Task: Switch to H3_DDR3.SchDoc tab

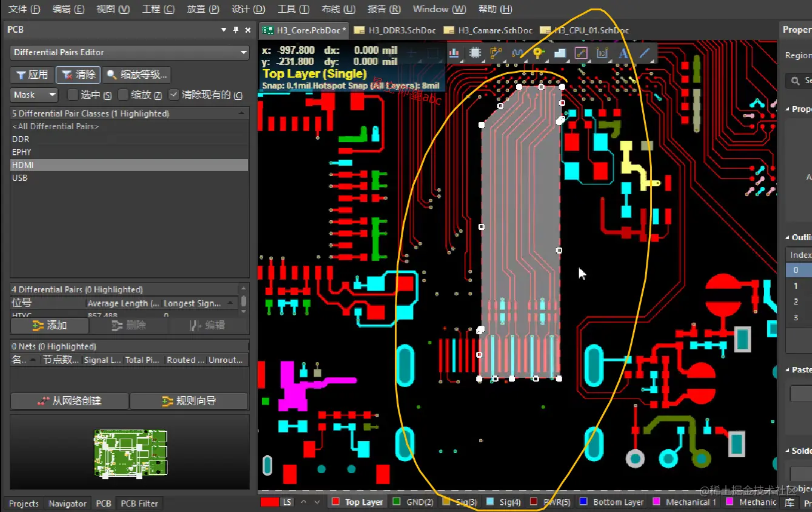Action: pyautogui.click(x=395, y=30)
